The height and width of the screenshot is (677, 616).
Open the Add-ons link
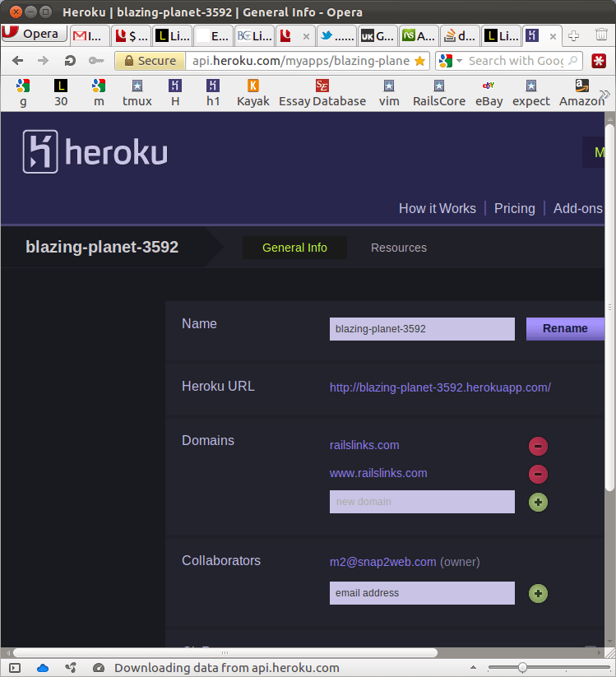578,209
